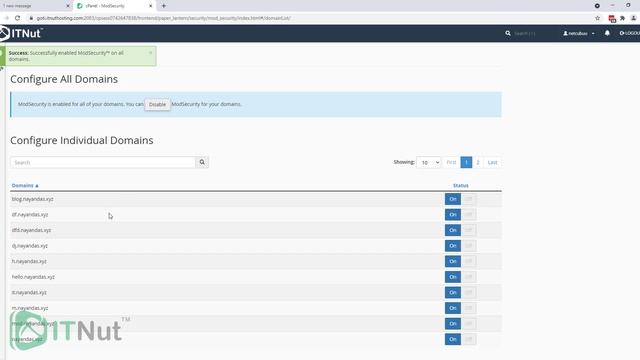
Task: Select the dfd.nayandas.xyz domain text
Action: (x=31, y=230)
